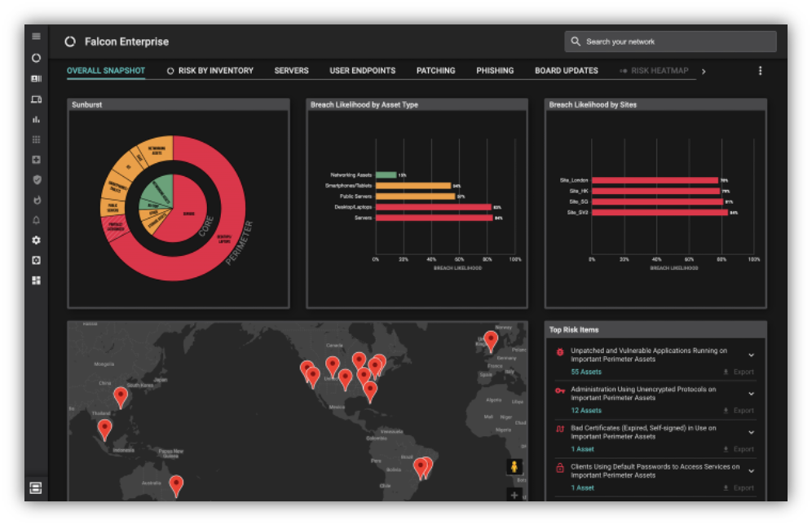Screen dimensions: 812x525
Task: Click the red lock icon for default passwords
Action: coord(560,468)
